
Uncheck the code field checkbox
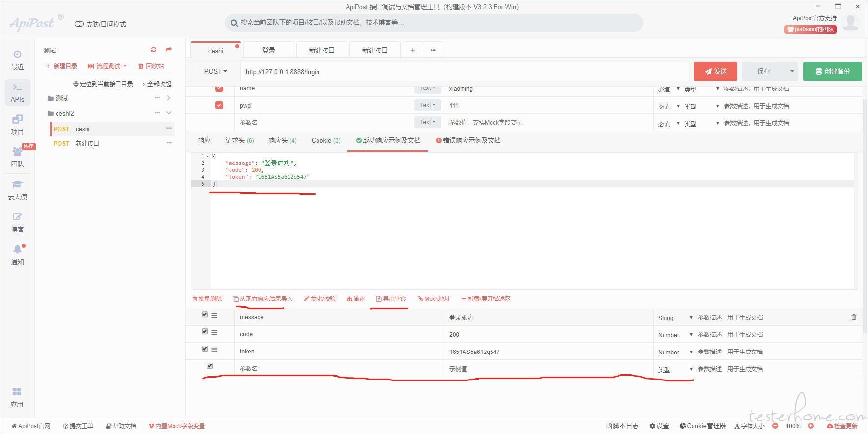click(x=205, y=331)
